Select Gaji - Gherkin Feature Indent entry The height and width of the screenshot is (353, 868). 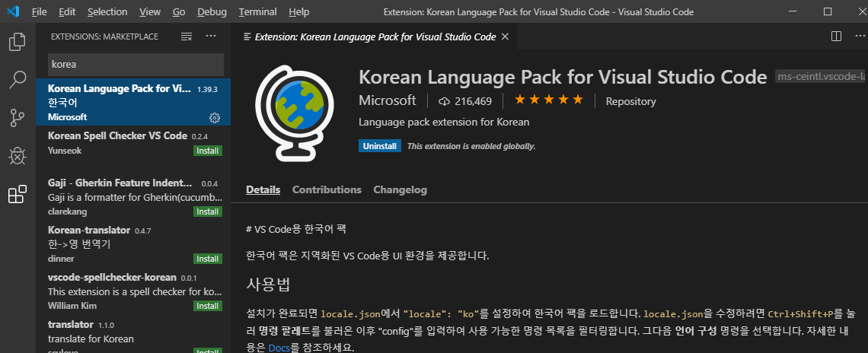coord(133,198)
